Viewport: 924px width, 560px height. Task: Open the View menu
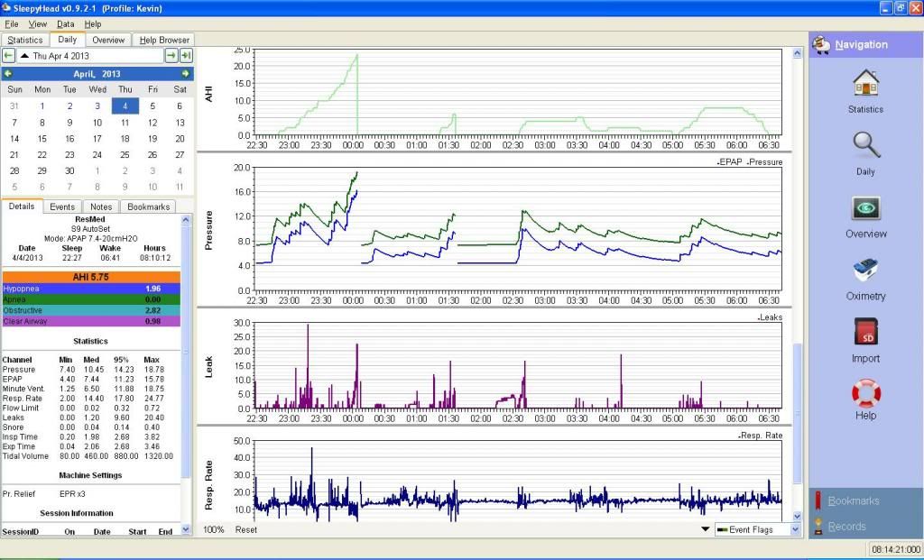38,24
